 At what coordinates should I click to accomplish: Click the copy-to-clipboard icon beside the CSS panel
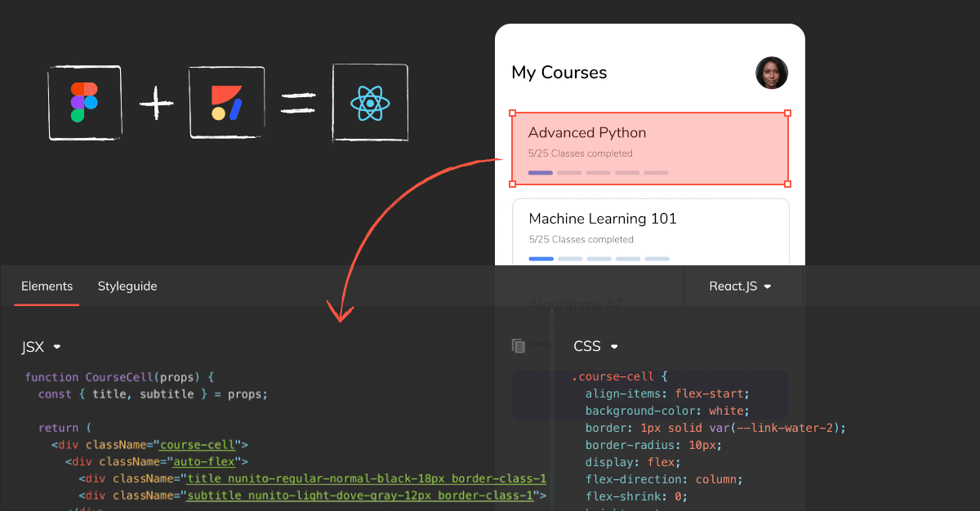click(x=518, y=345)
